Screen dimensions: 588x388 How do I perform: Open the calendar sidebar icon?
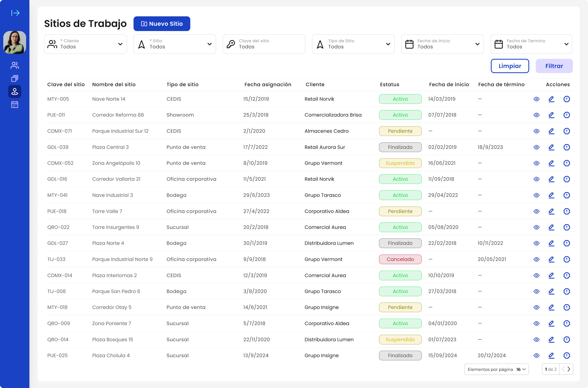[14, 105]
